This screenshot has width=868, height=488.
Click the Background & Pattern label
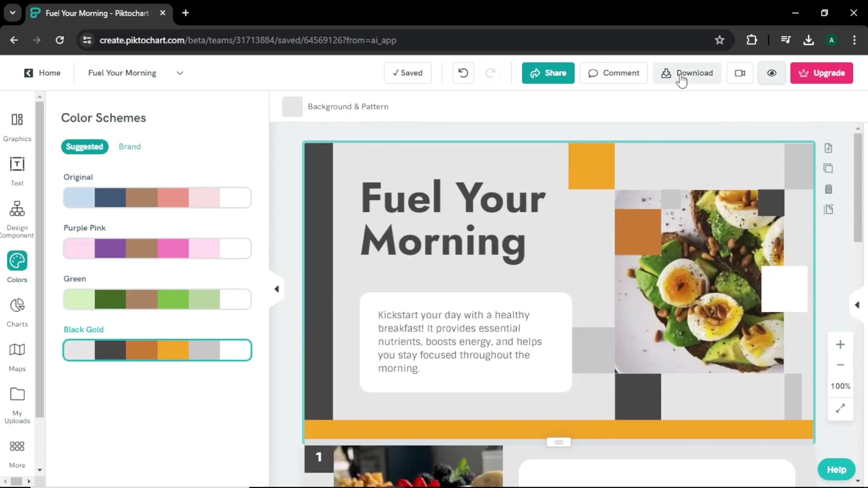point(348,107)
